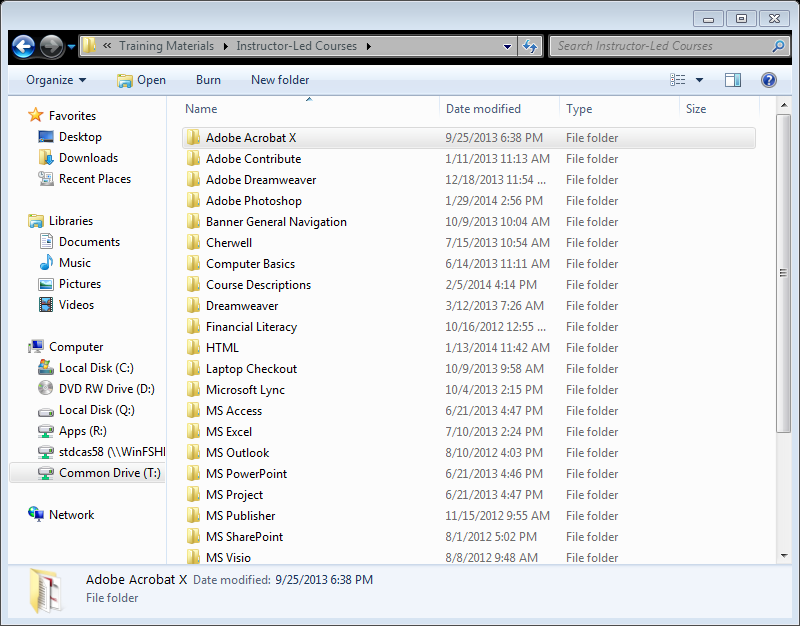Click the Refresh button beside address bar
Viewport: 800px width, 626px height.
click(530, 46)
